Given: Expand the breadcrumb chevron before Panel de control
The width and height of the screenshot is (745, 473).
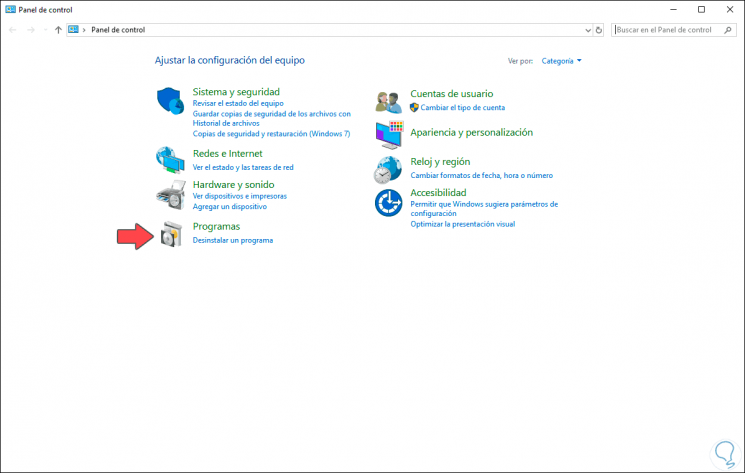Looking at the screenshot, I should pyautogui.click(x=84, y=30).
